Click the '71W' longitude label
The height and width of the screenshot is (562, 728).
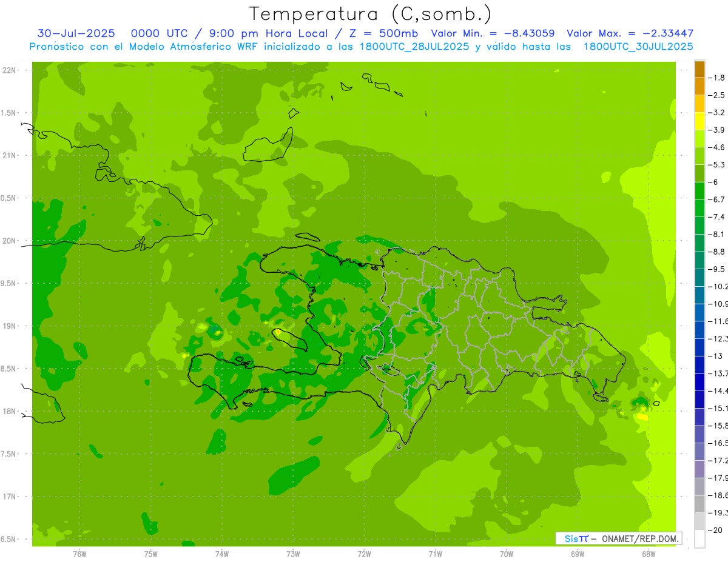tap(435, 554)
